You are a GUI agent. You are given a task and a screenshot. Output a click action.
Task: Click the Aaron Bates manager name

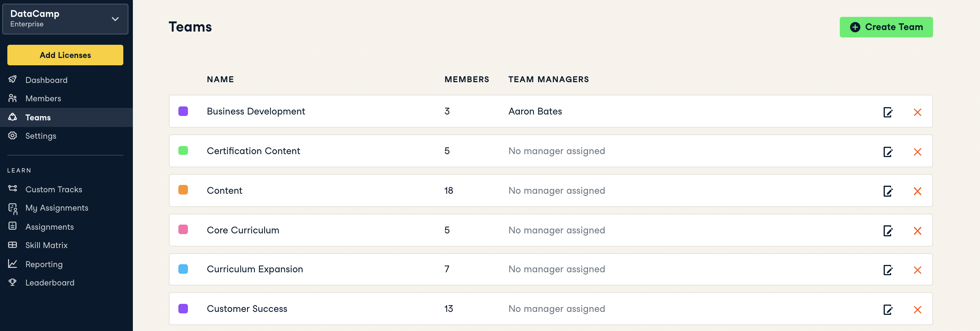(535, 111)
